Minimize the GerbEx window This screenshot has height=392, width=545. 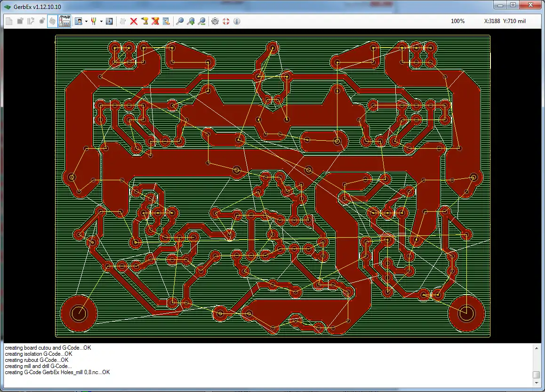(500, 5)
